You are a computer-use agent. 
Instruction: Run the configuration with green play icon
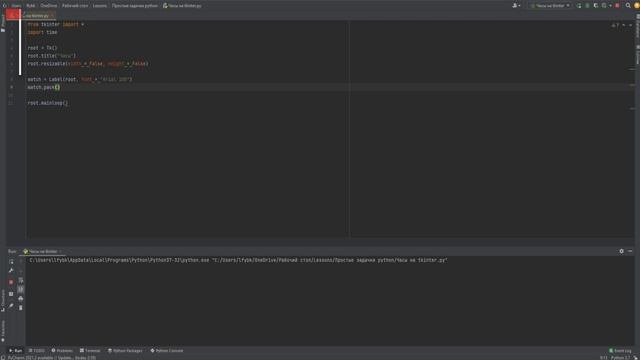[x=579, y=6]
